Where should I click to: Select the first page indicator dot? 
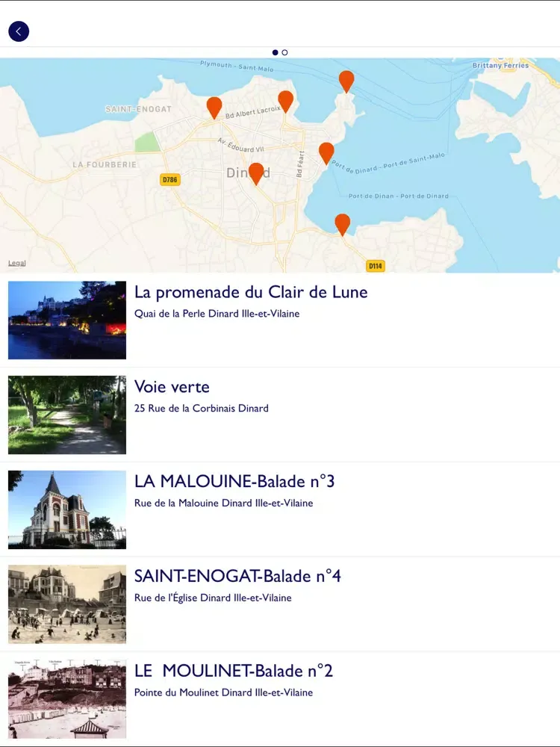[275, 52]
